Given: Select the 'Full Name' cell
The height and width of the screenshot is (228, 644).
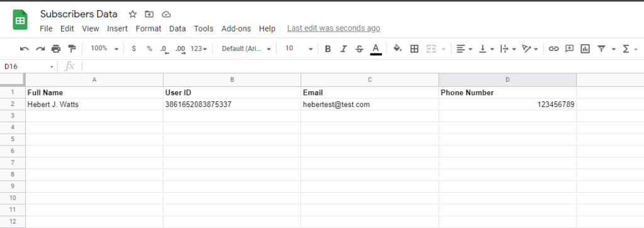Looking at the screenshot, I should coord(94,93).
